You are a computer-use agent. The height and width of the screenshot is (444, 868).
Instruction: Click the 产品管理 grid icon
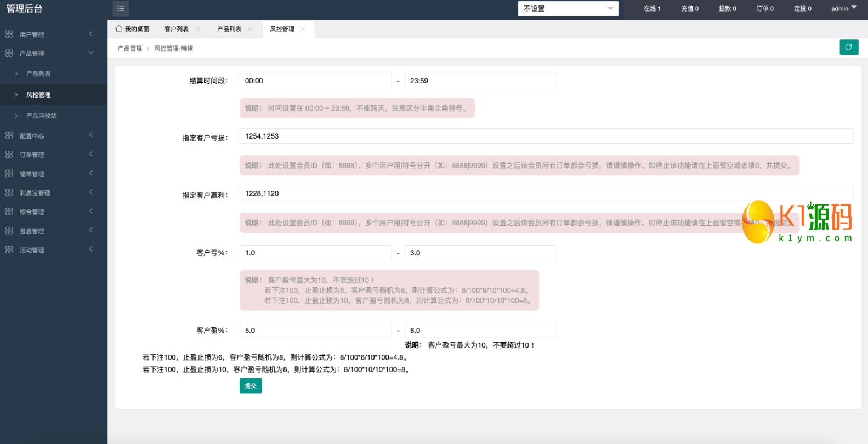point(9,53)
